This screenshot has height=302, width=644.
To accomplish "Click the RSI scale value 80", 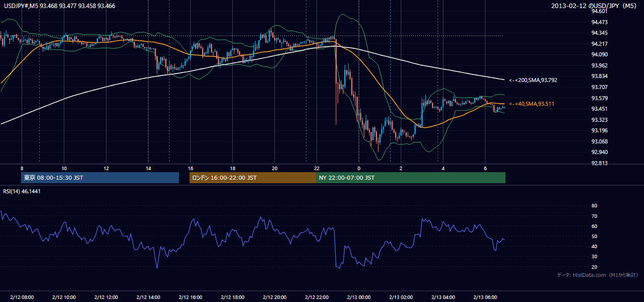I will point(594,206).
